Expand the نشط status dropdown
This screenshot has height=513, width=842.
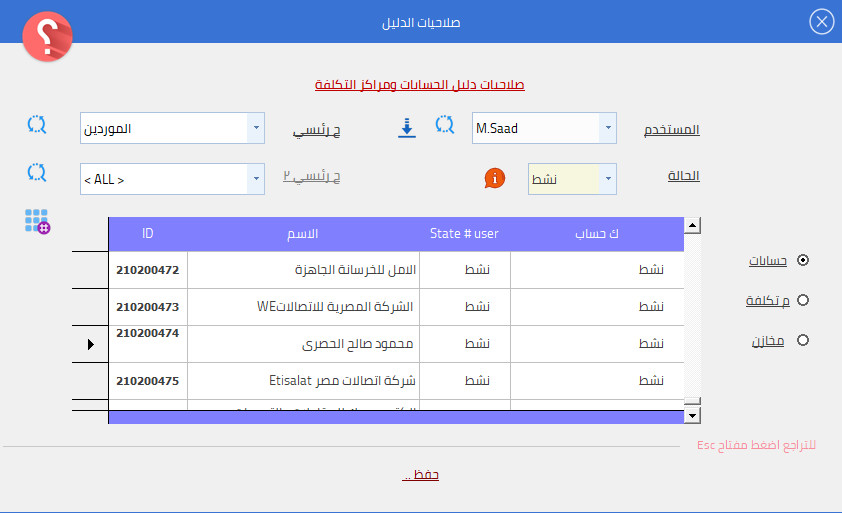[x=608, y=180]
